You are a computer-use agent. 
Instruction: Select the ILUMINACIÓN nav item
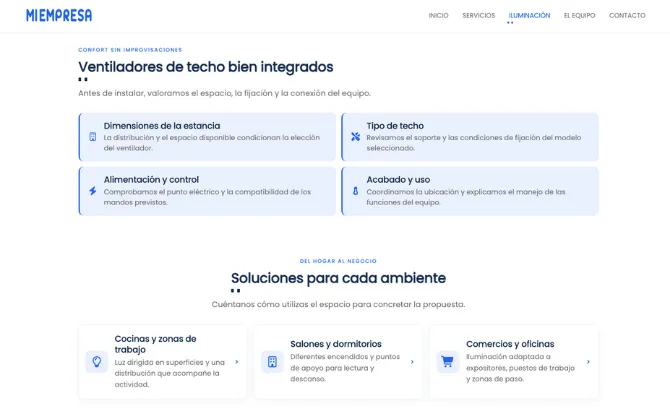(529, 15)
